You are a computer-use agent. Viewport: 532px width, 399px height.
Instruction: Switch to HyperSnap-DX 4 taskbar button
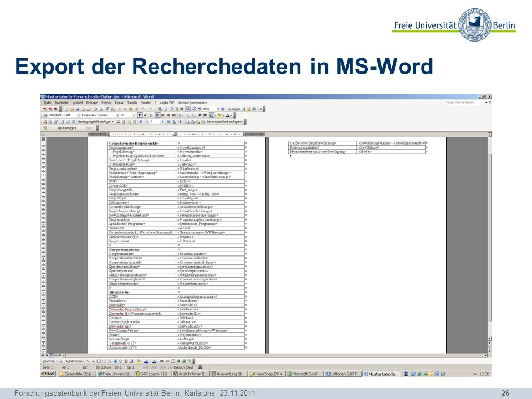point(267,374)
